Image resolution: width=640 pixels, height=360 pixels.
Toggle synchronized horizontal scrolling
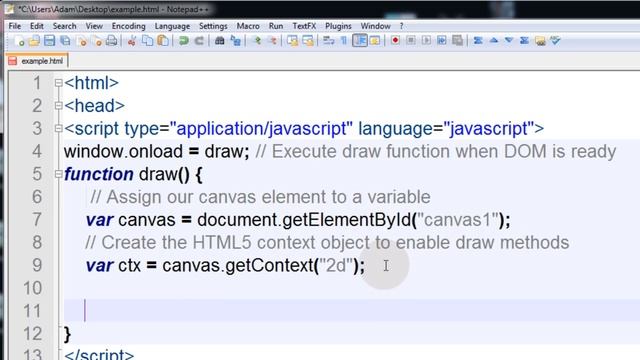click(x=308, y=41)
